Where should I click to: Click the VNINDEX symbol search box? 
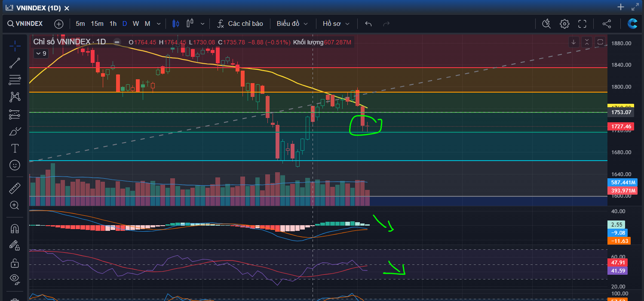pyautogui.click(x=25, y=24)
